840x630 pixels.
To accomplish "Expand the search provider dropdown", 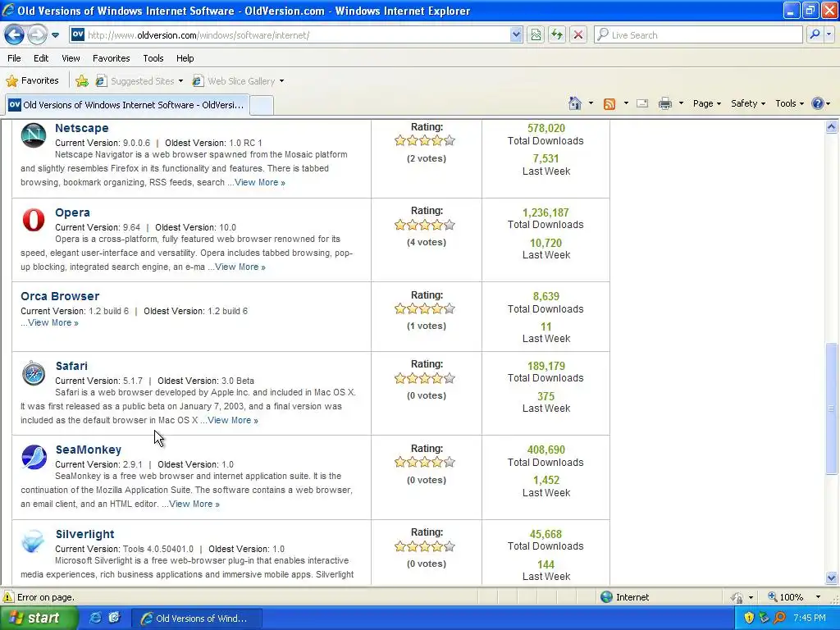I will click(829, 34).
